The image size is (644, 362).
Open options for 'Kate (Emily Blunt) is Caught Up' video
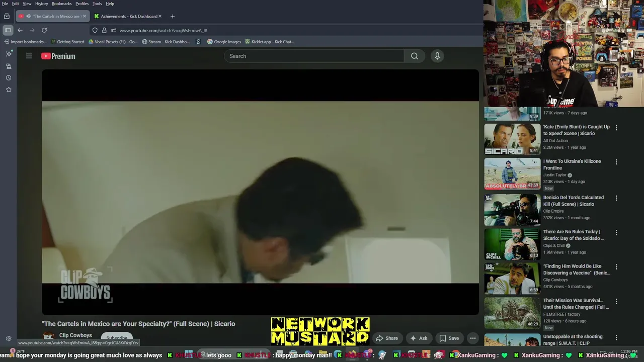tap(616, 128)
